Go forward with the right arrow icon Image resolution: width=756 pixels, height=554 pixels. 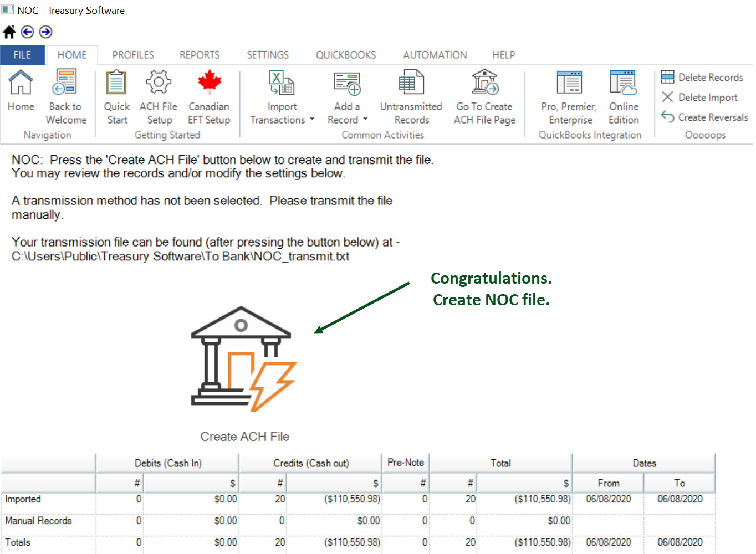click(x=46, y=32)
